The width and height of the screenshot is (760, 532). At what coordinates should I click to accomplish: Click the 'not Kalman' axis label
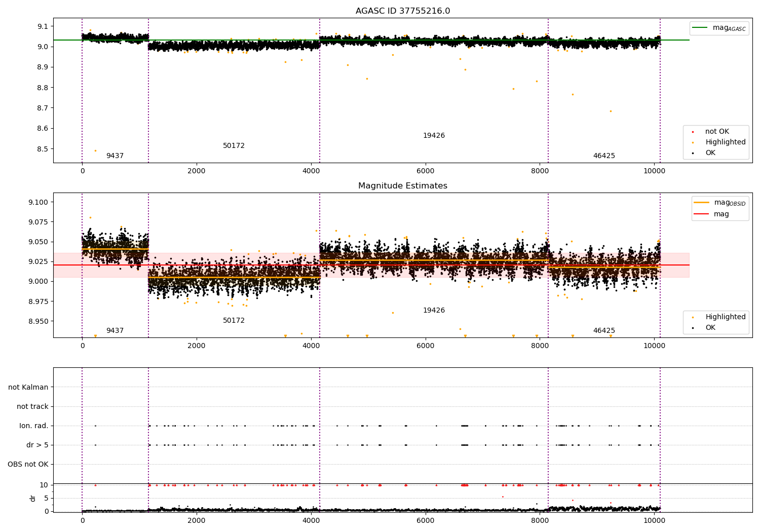pos(28,388)
